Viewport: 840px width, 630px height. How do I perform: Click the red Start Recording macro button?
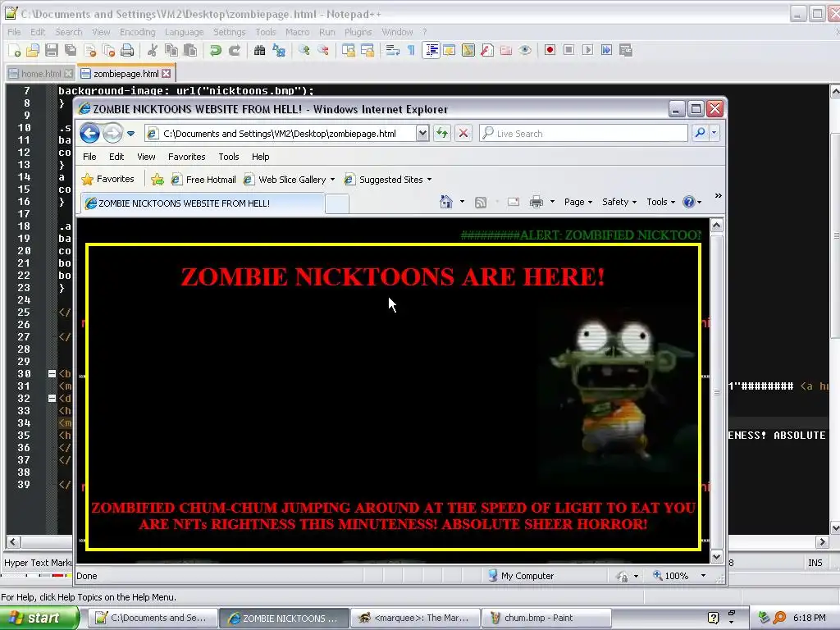click(x=550, y=50)
